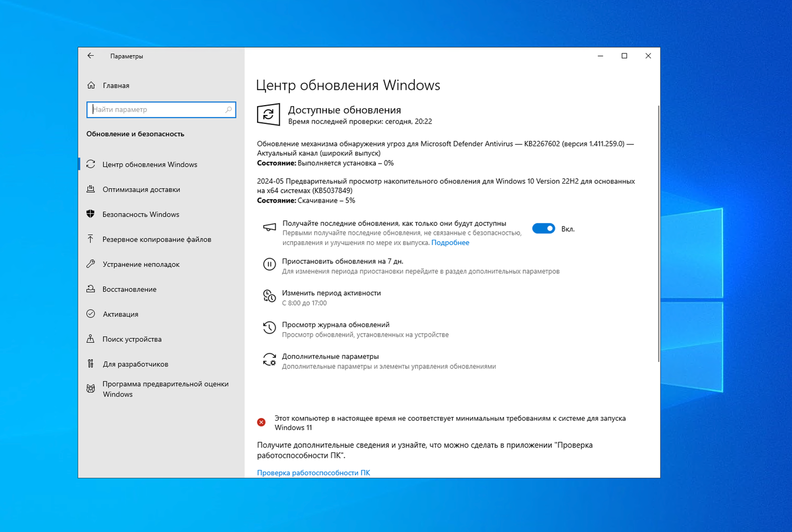Turn off the latest updates toggle switch
Screen dimensions: 792x532
tap(543, 229)
